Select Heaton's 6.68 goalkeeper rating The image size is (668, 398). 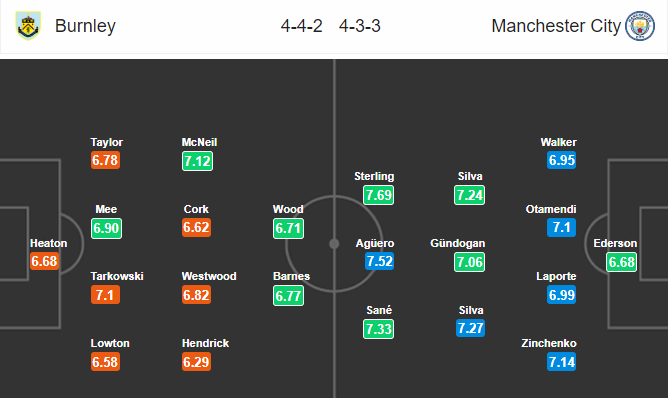[44, 261]
